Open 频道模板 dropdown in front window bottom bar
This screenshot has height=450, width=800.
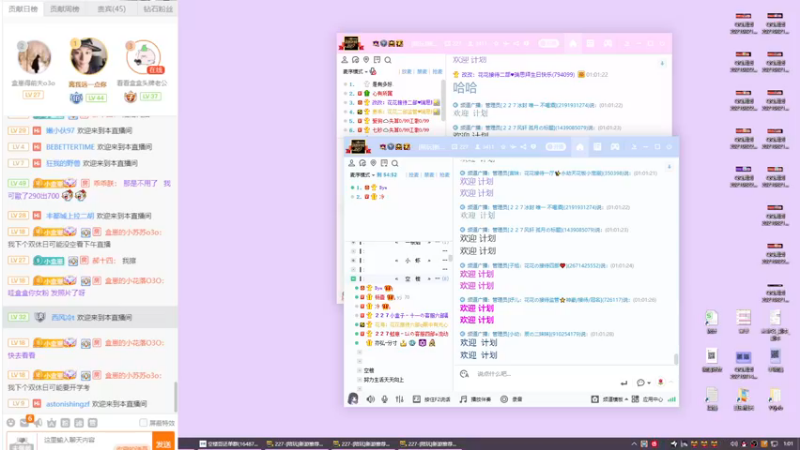[609, 399]
